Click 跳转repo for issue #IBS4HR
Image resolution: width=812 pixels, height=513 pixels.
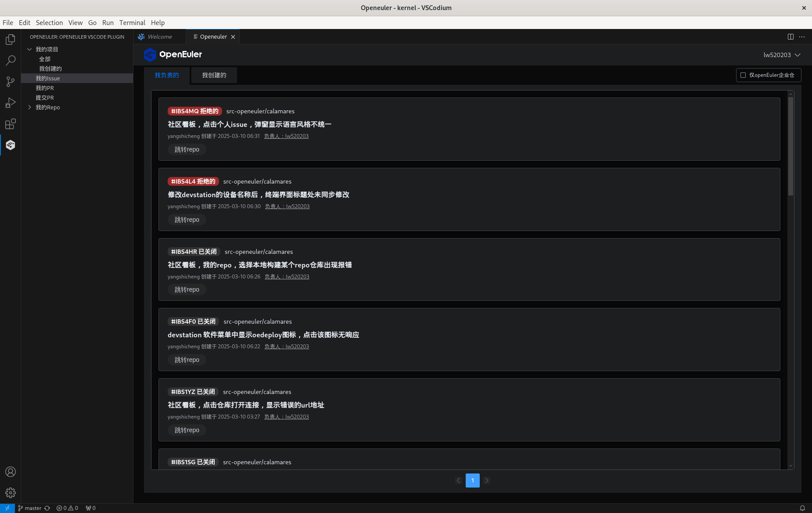[187, 289]
